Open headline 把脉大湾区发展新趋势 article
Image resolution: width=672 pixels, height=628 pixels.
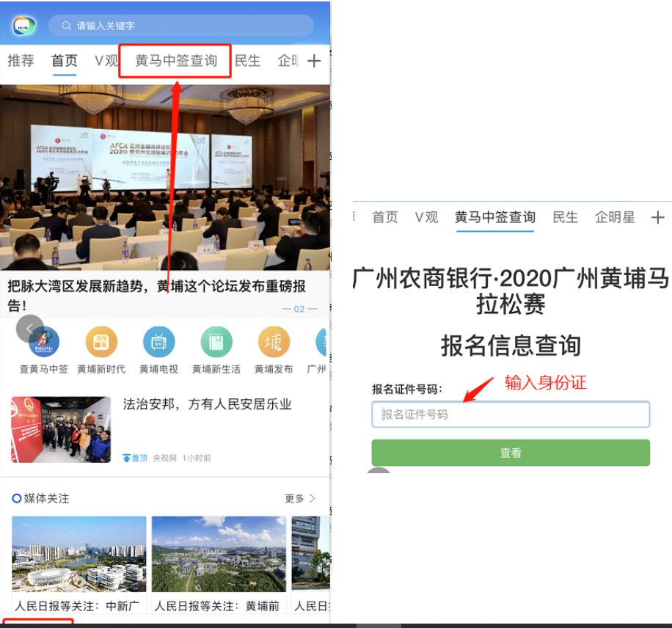[157, 296]
